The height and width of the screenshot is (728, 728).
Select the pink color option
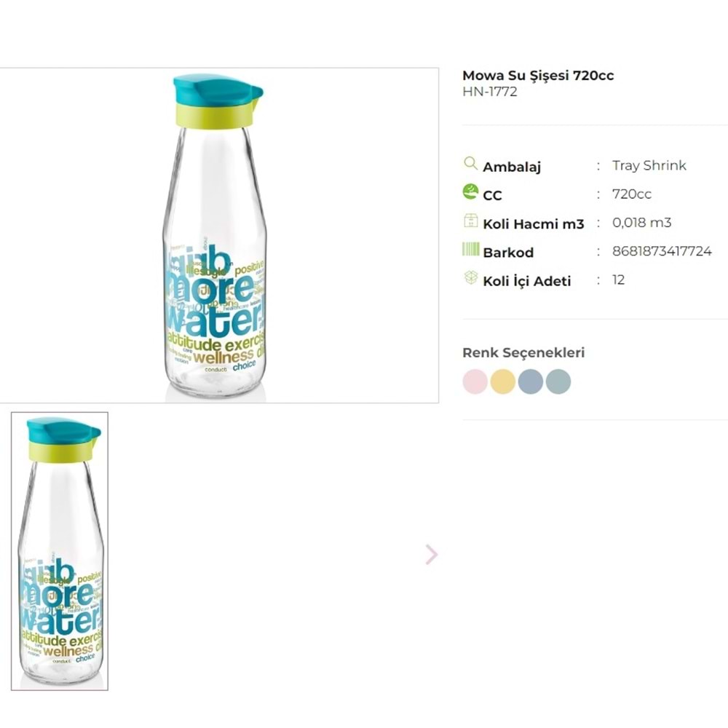(x=475, y=381)
